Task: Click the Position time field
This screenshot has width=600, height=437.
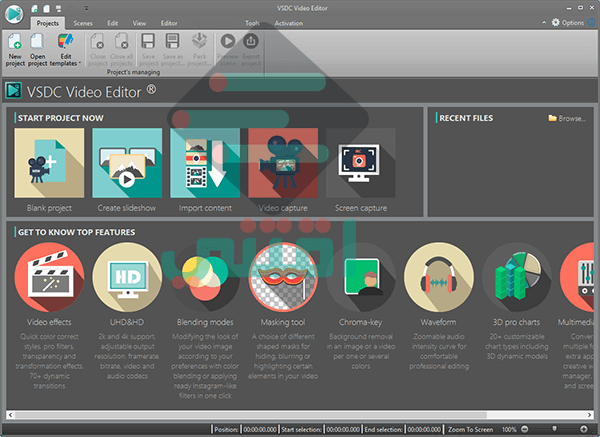Action: (260, 429)
